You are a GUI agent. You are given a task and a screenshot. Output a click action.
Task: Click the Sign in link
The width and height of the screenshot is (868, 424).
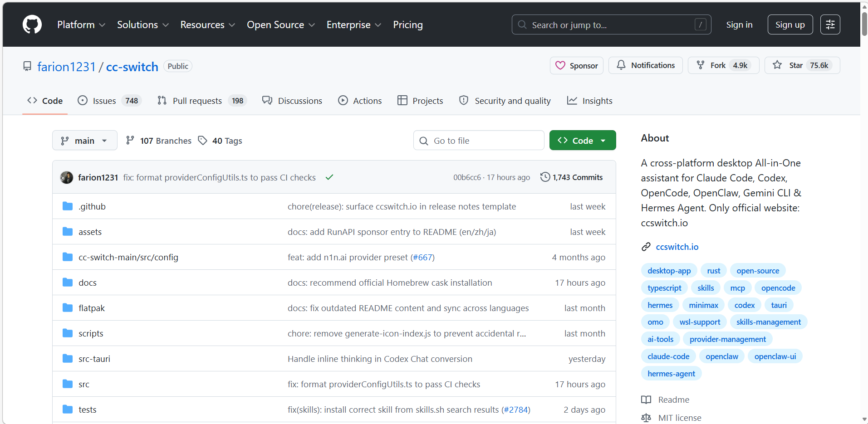739,24
